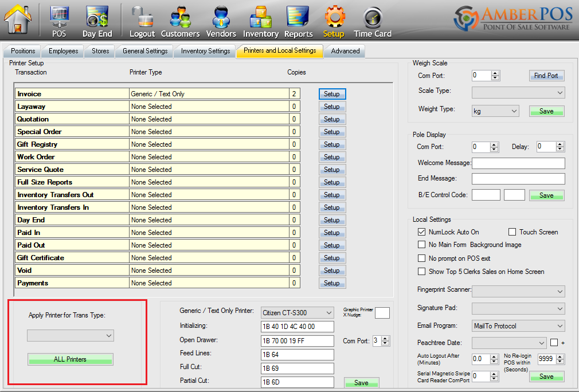Viewport: 579px width, 392px height.
Task: Open the Stores tab
Action: click(x=100, y=51)
